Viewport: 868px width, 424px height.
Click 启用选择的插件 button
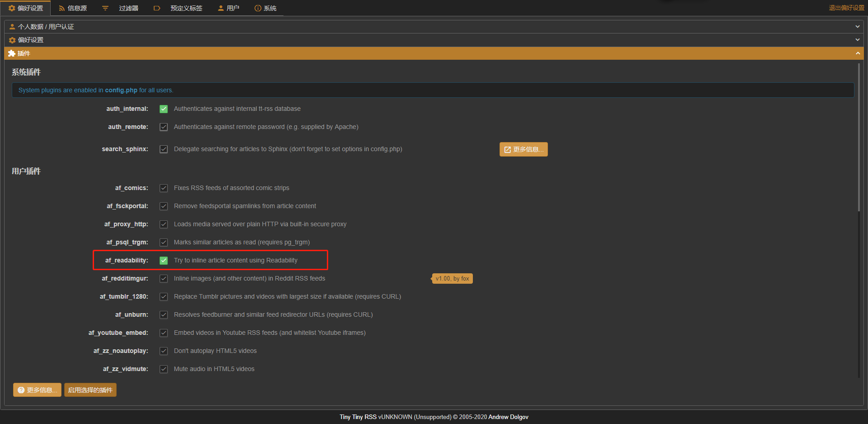point(90,390)
